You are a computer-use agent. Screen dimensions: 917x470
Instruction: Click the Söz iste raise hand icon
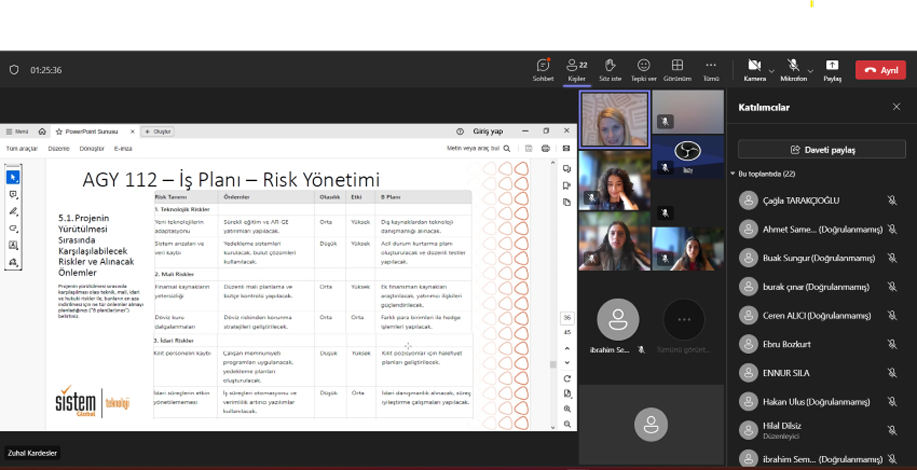[x=609, y=68]
